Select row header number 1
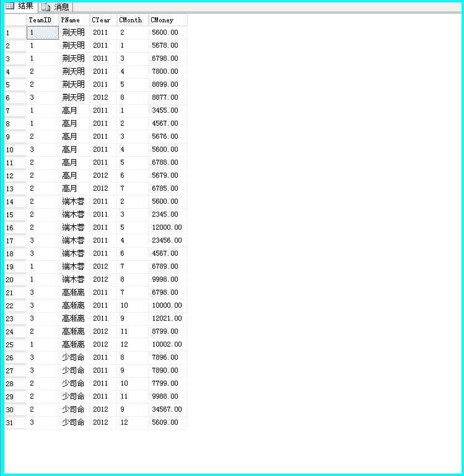Screen dimensions: 464x476 15,33
